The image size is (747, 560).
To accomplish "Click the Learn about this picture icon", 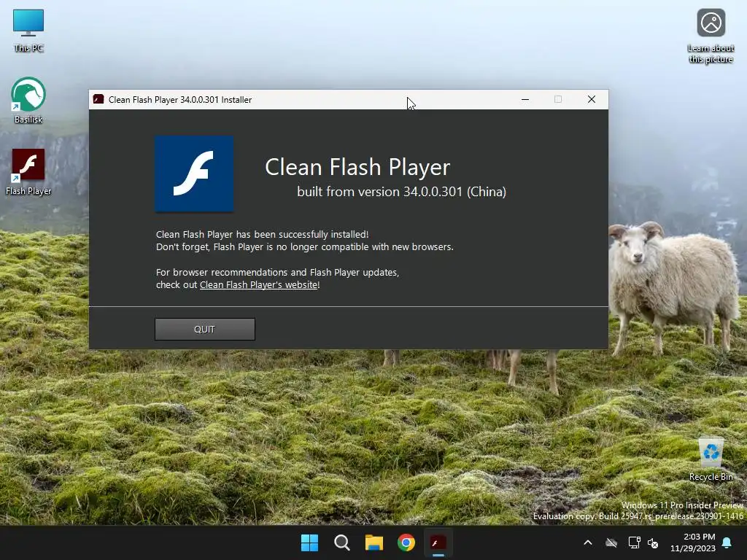I will [711, 36].
